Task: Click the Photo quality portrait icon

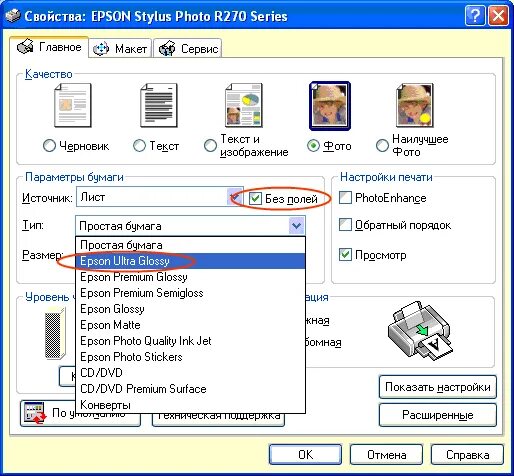Action: pos(330,105)
